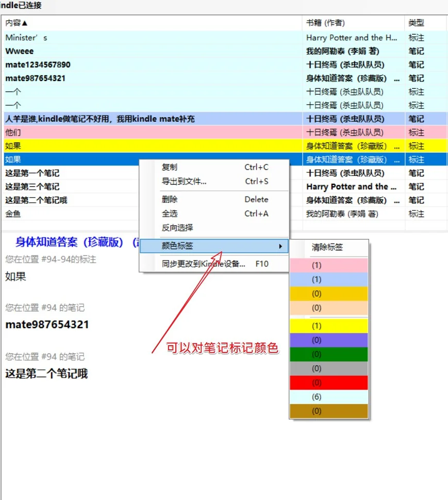This screenshot has width=448, height=500.
Task: Choose 复制 from the context menu
Action: click(x=215, y=167)
